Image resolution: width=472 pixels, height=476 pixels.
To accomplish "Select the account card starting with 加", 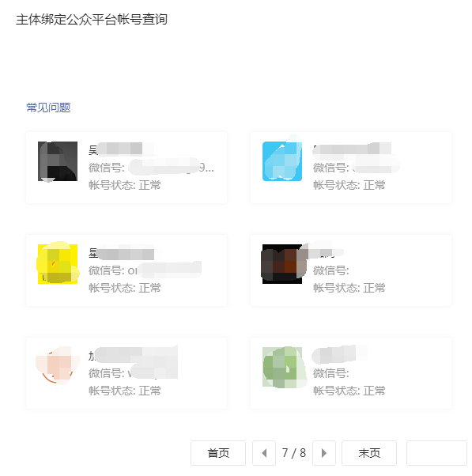I will pos(126,373).
